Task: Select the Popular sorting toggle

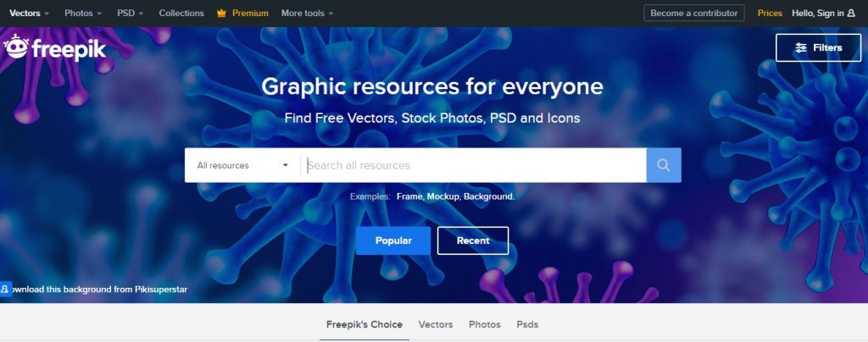Action: tap(393, 240)
